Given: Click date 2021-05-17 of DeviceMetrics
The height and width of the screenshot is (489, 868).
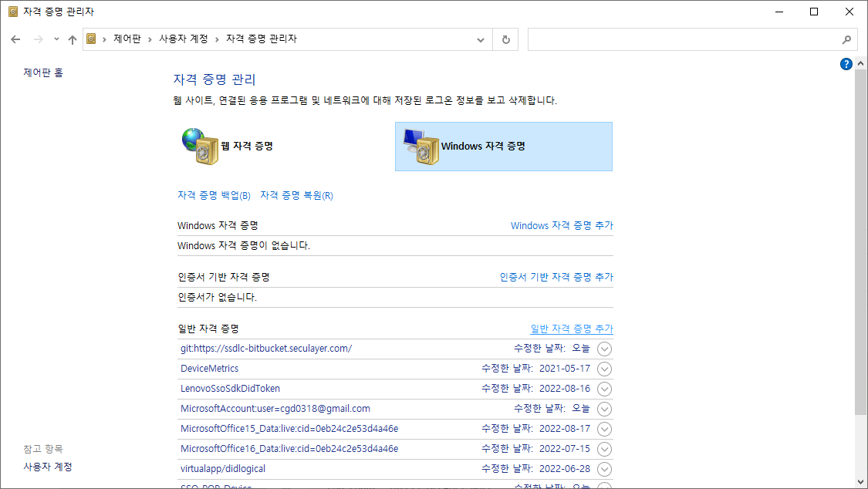Looking at the screenshot, I should [x=565, y=369].
